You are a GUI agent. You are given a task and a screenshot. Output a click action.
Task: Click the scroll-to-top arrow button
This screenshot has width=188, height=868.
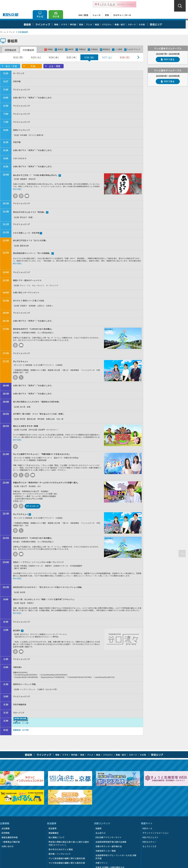click(182, 553)
